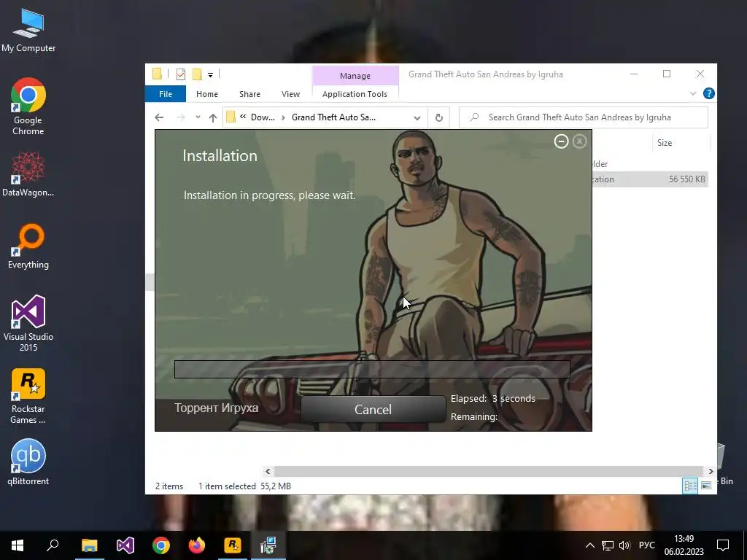This screenshot has width=747, height=560.
Task: Open the volume control tray icon
Action: click(624, 545)
